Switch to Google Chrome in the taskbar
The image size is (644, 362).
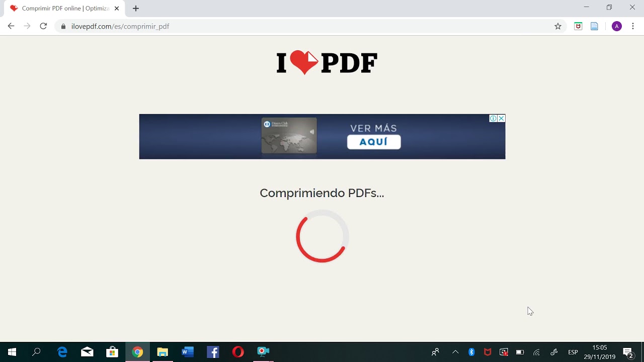[x=137, y=352]
